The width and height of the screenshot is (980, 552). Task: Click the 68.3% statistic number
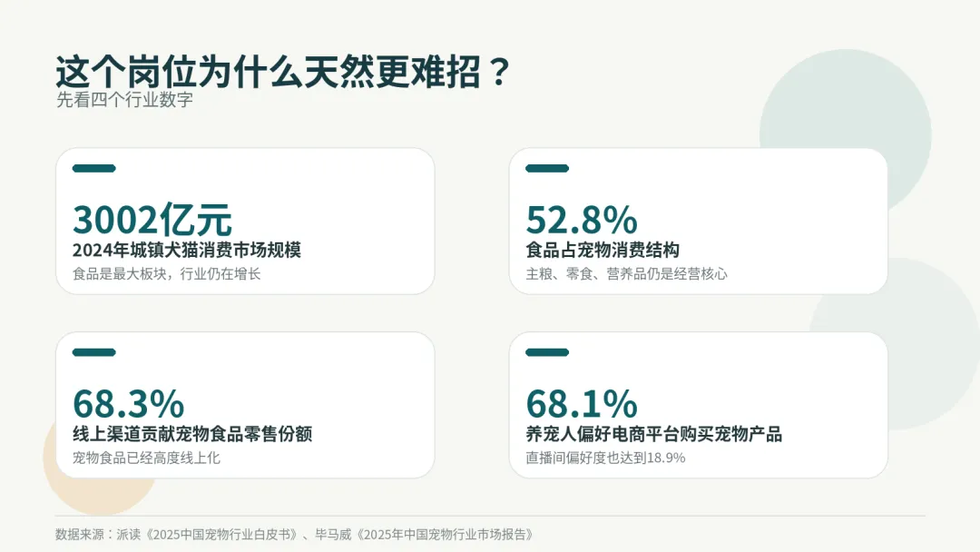click(x=128, y=403)
